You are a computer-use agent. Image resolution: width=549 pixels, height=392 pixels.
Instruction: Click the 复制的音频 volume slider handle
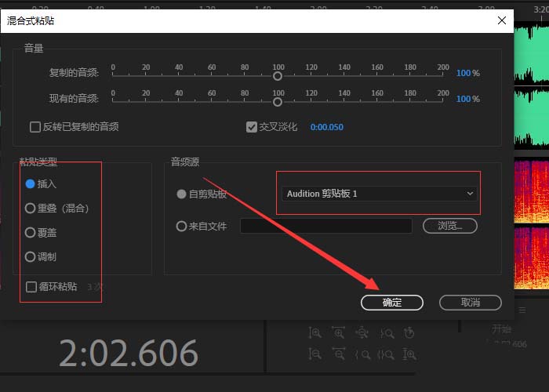278,77
